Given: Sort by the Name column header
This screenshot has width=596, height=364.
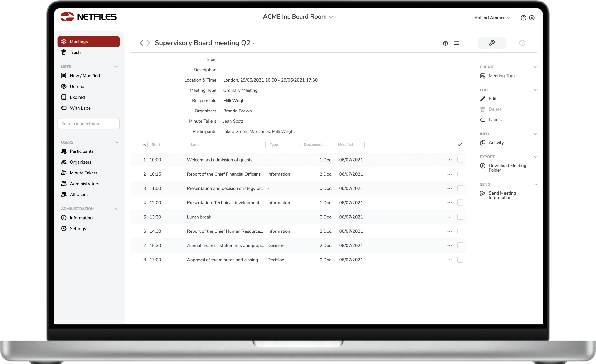Looking at the screenshot, I should (x=194, y=144).
